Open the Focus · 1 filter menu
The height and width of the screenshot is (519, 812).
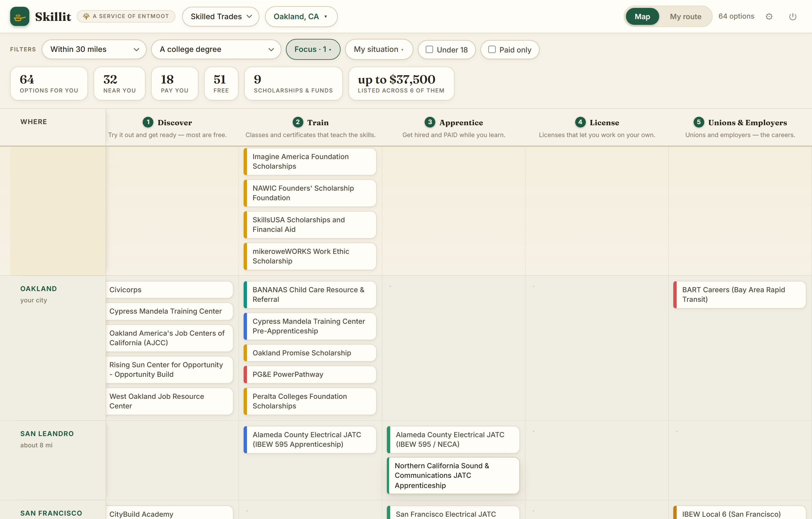313,49
